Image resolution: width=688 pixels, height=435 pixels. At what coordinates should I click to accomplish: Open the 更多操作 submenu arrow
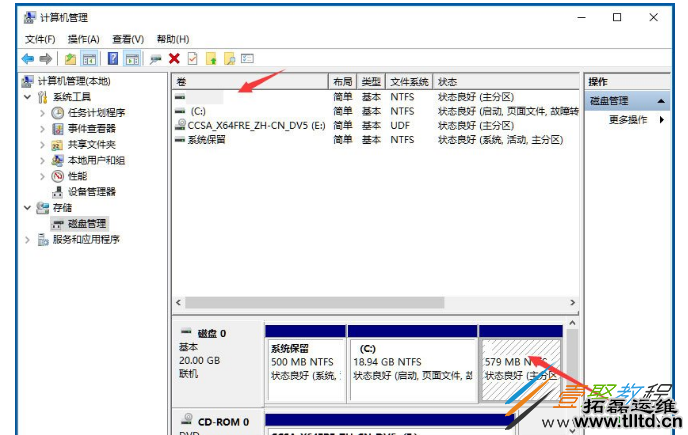pos(662,119)
